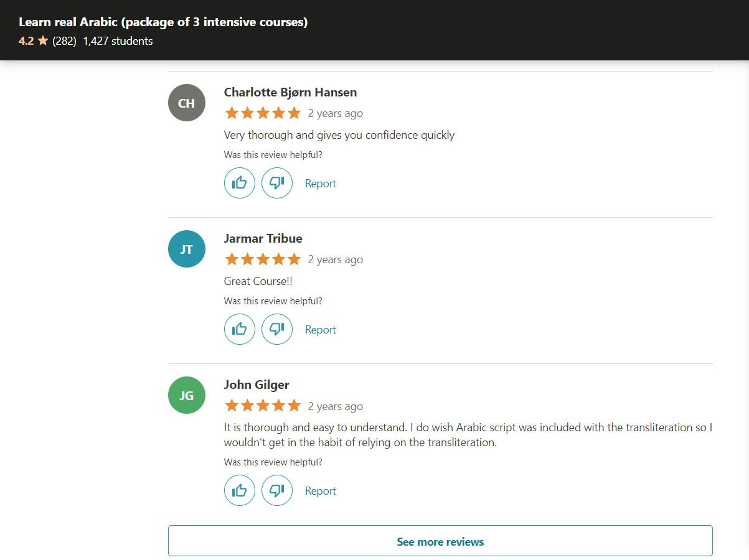This screenshot has height=560, width=749.
Task: Mark John Gilger's review as helpful
Action: (x=240, y=490)
